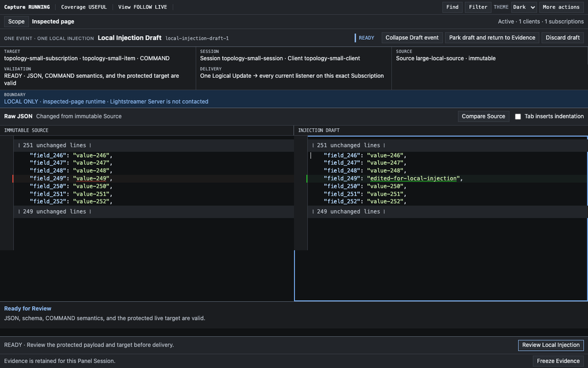This screenshot has height=368, width=588.
Task: Click Park draft and return to Evidence
Action: pyautogui.click(x=492, y=37)
